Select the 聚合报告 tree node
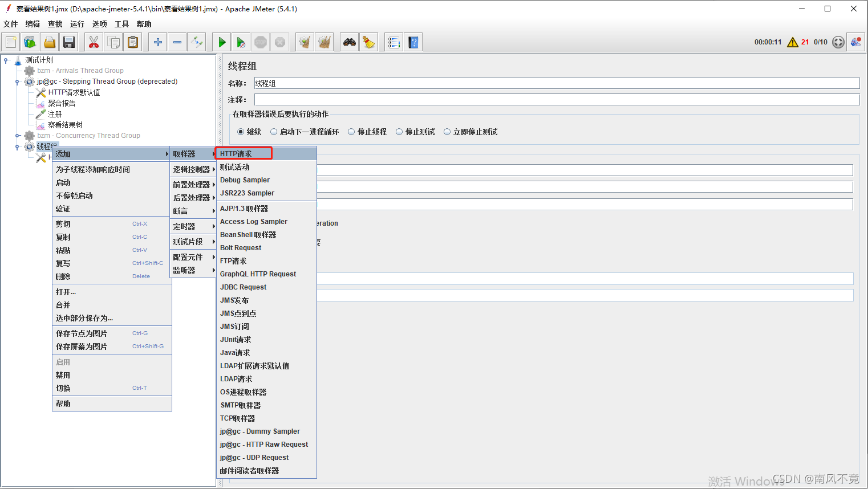The height and width of the screenshot is (489, 868). pos(62,103)
